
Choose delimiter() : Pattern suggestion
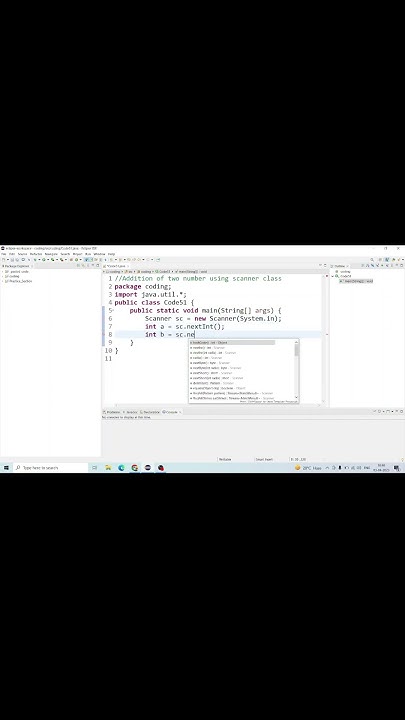tap(242, 383)
